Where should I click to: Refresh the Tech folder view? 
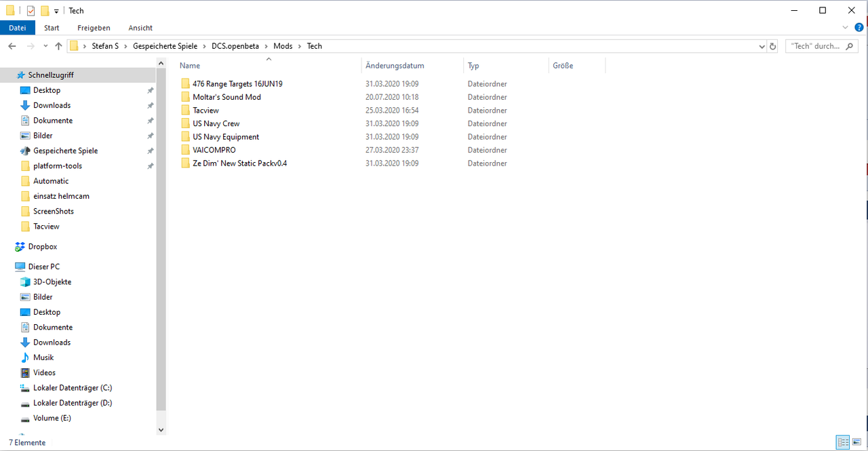click(773, 46)
